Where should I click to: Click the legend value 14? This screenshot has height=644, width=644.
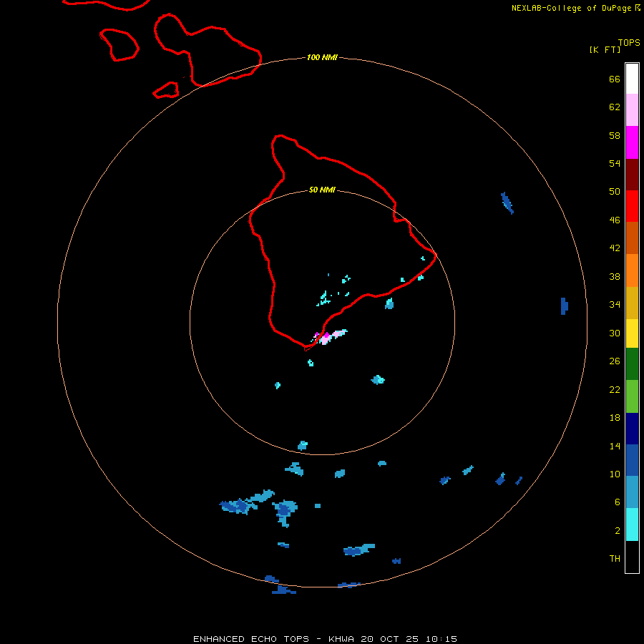pyautogui.click(x=615, y=446)
